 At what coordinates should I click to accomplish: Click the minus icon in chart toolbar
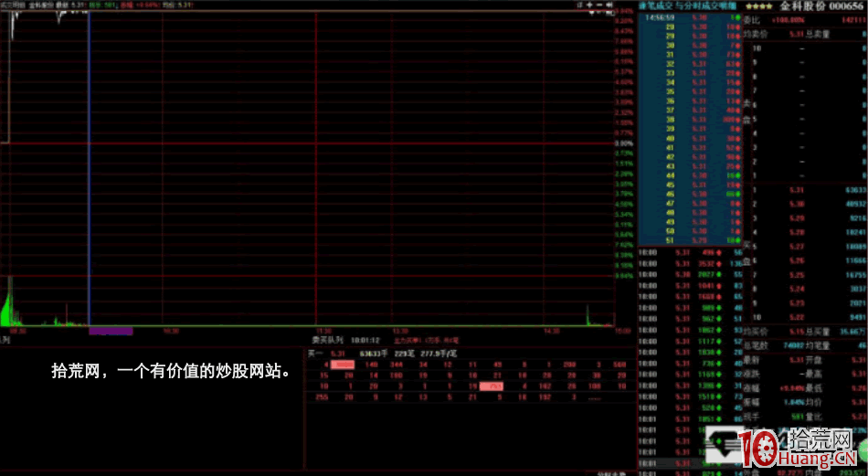pos(599,5)
